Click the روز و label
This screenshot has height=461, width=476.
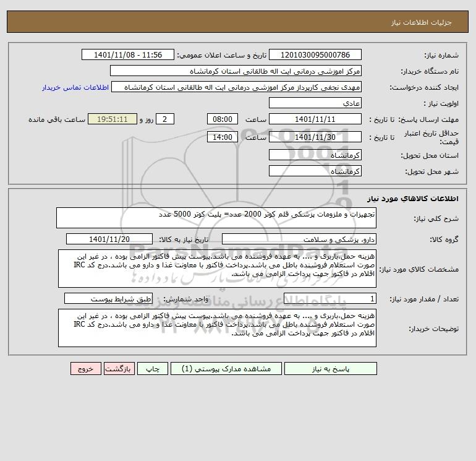coord(147,119)
